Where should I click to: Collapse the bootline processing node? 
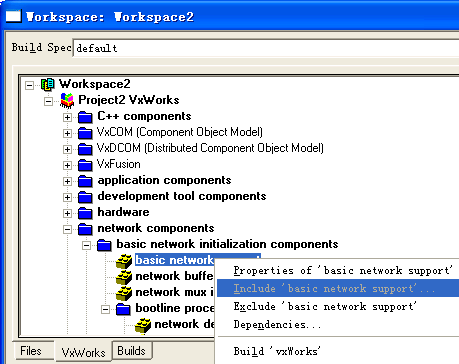click(105, 309)
